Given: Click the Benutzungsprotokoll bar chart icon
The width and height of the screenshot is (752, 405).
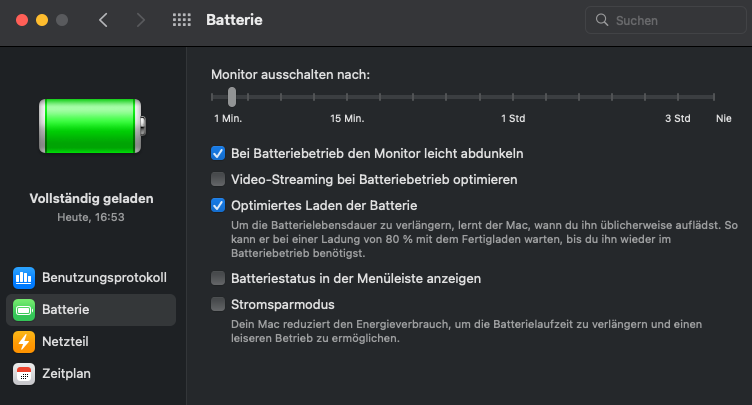Looking at the screenshot, I should coord(24,277).
